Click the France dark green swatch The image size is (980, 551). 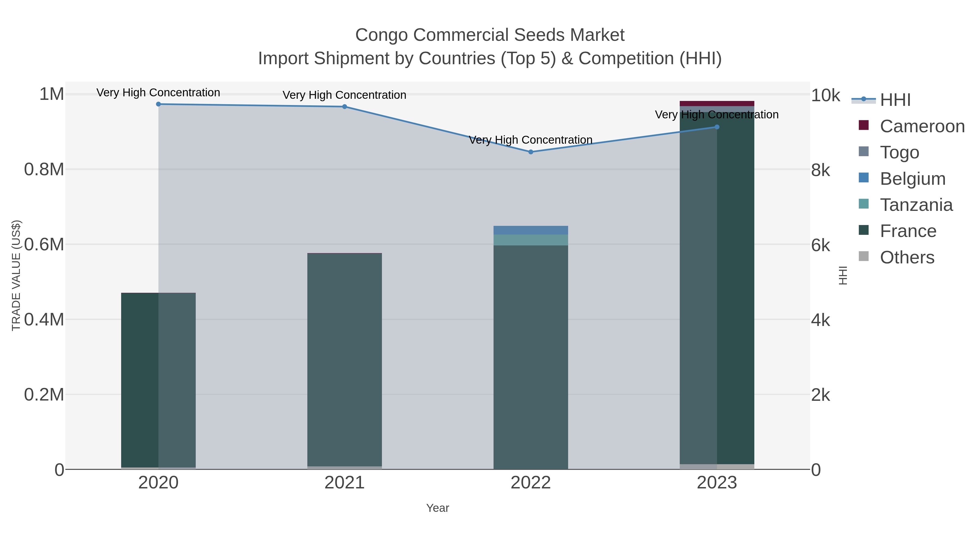(x=864, y=230)
